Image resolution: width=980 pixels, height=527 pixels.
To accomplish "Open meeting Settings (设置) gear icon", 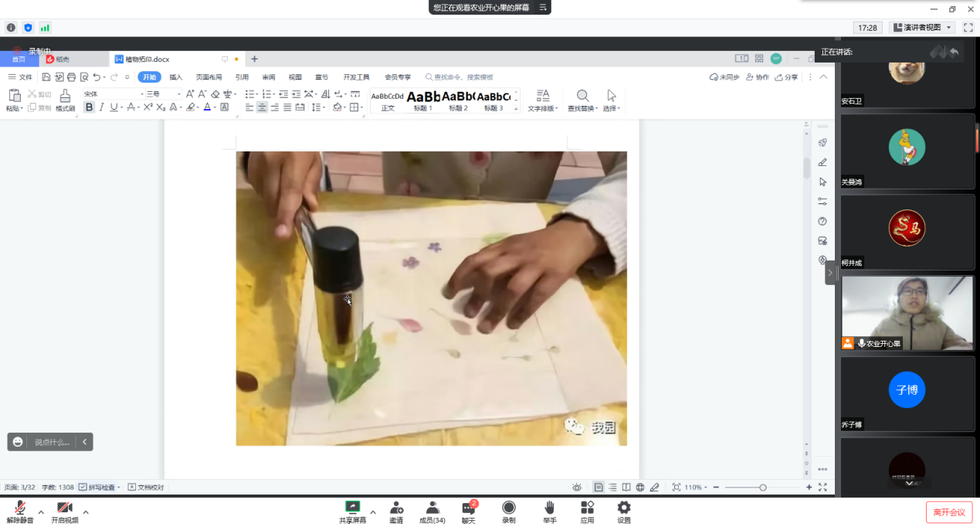I will tap(624, 508).
